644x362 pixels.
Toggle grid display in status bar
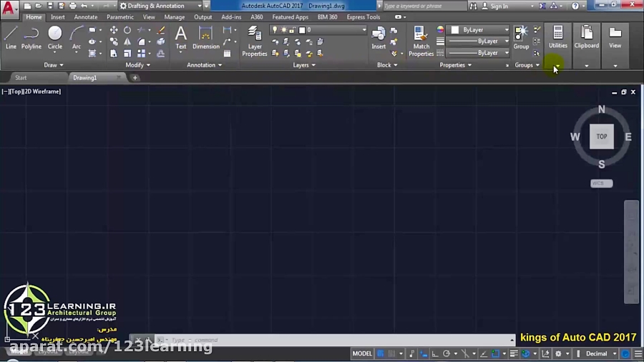[381, 353]
